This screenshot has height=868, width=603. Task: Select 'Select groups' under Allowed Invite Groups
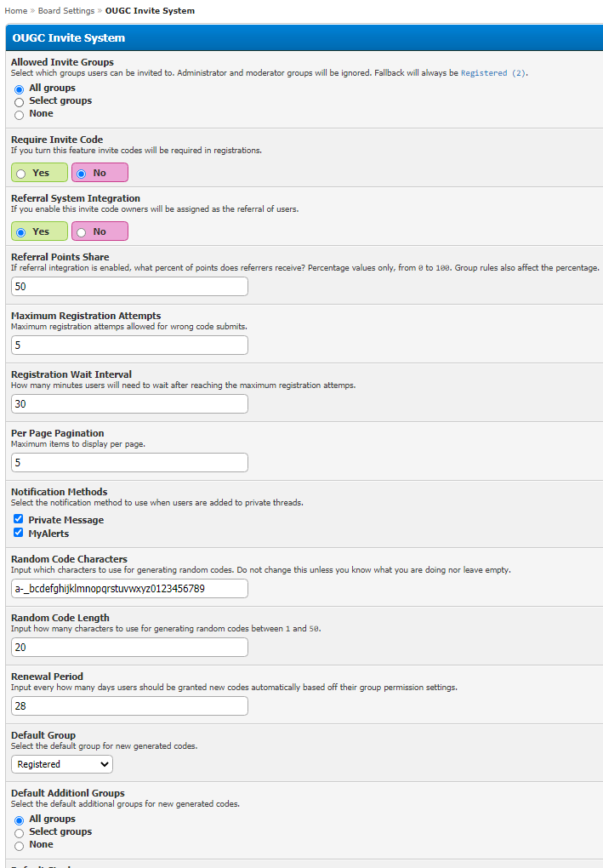pos(20,102)
